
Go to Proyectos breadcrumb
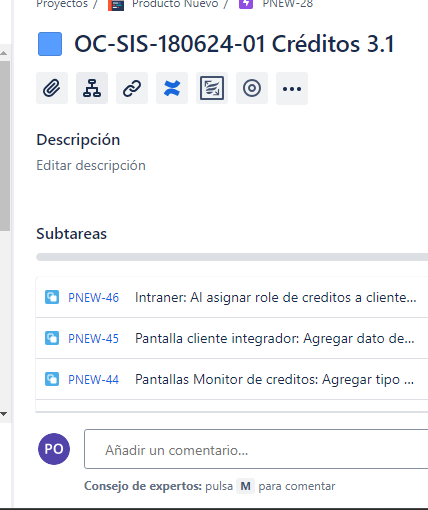62,4
